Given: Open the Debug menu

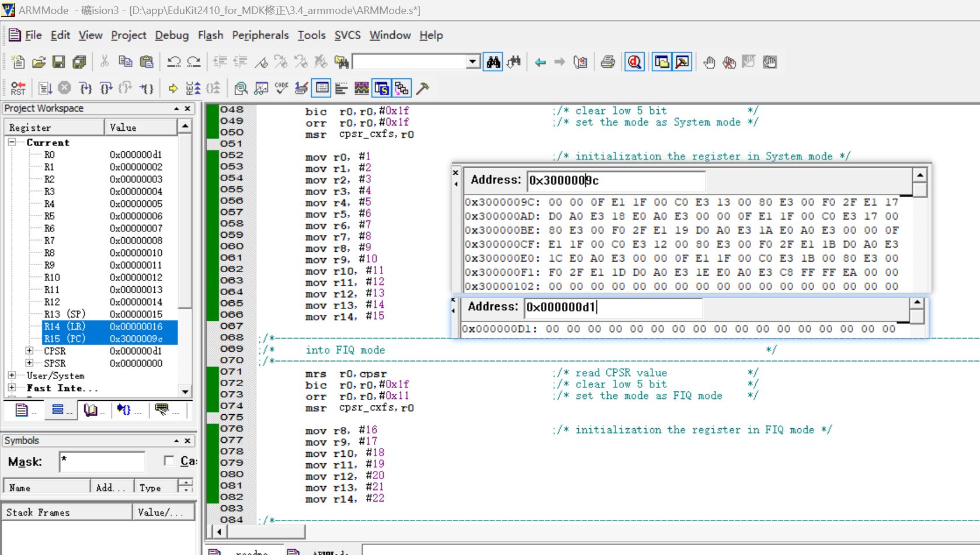Looking at the screenshot, I should (171, 35).
